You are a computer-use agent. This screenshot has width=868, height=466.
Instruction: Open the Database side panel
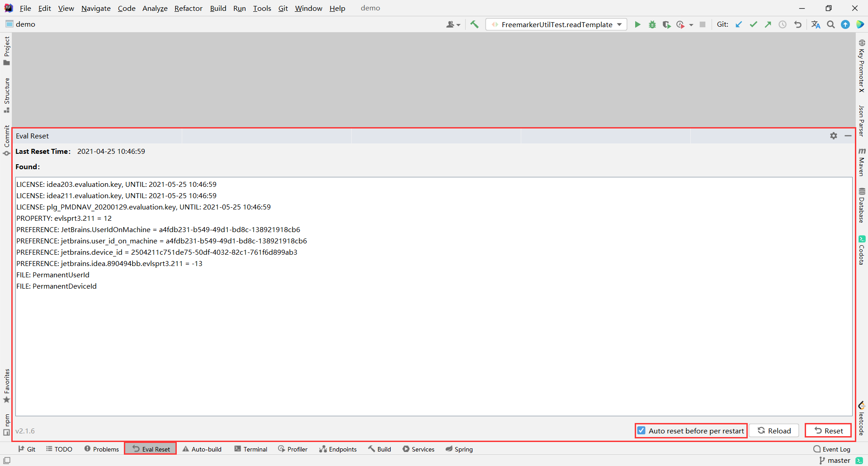[862, 205]
